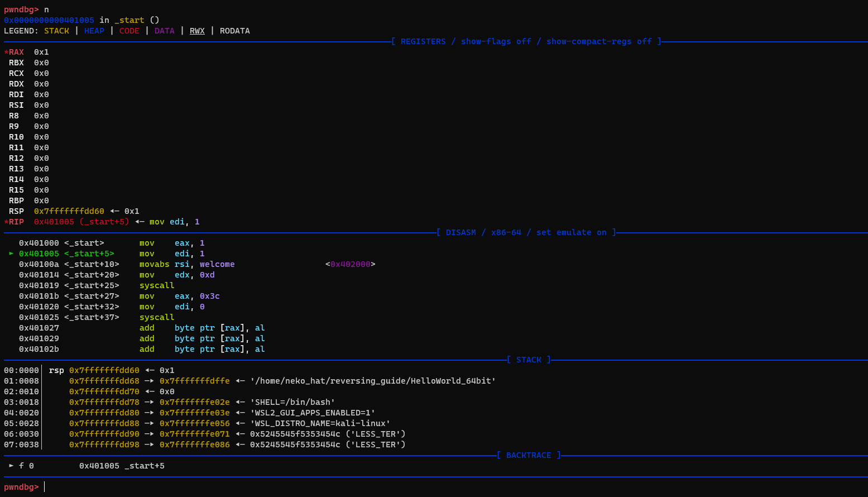This screenshot has height=497, width=868.
Task: Click the RAX register value 0x1
Action: [x=41, y=52]
